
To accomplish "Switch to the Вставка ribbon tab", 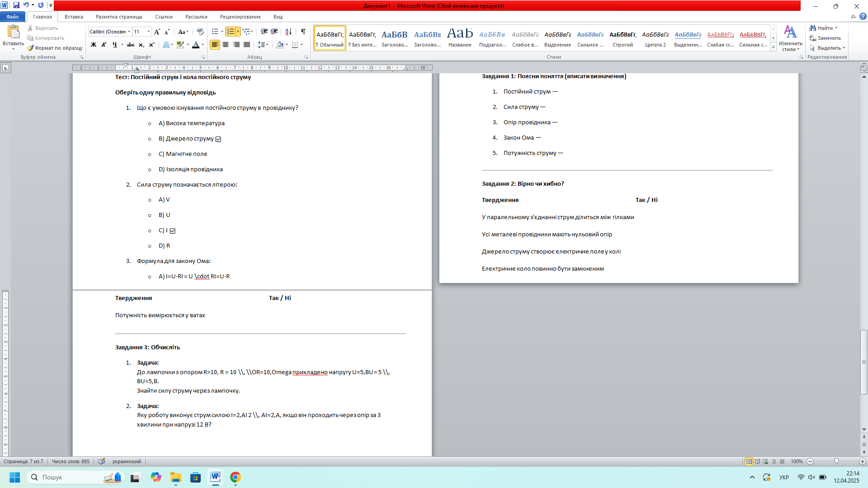I will click(x=74, y=17).
